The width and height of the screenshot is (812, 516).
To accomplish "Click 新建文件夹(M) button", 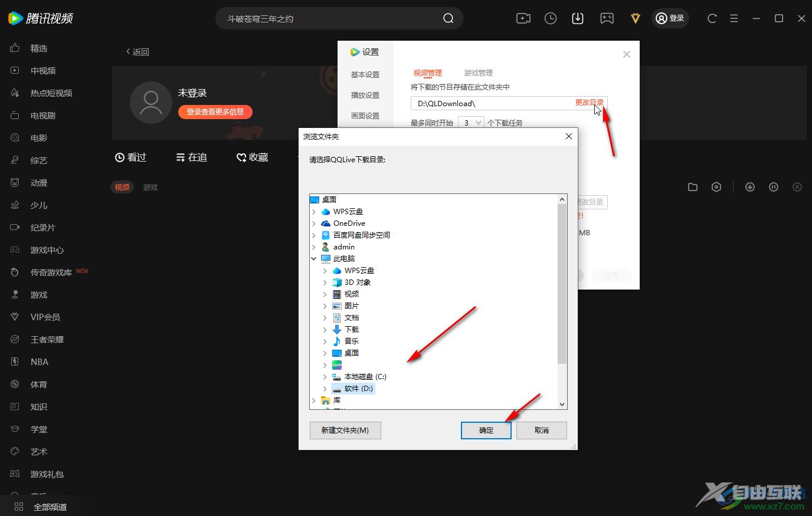I will [345, 430].
